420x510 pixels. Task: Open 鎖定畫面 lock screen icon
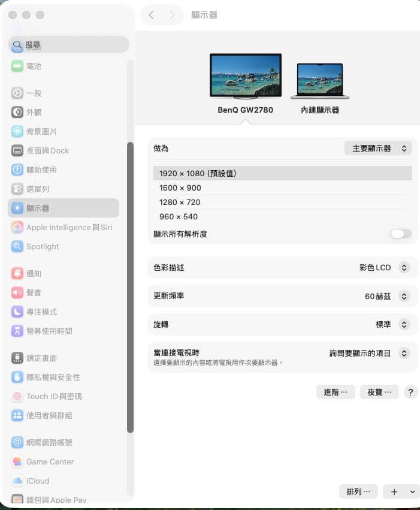click(x=17, y=358)
